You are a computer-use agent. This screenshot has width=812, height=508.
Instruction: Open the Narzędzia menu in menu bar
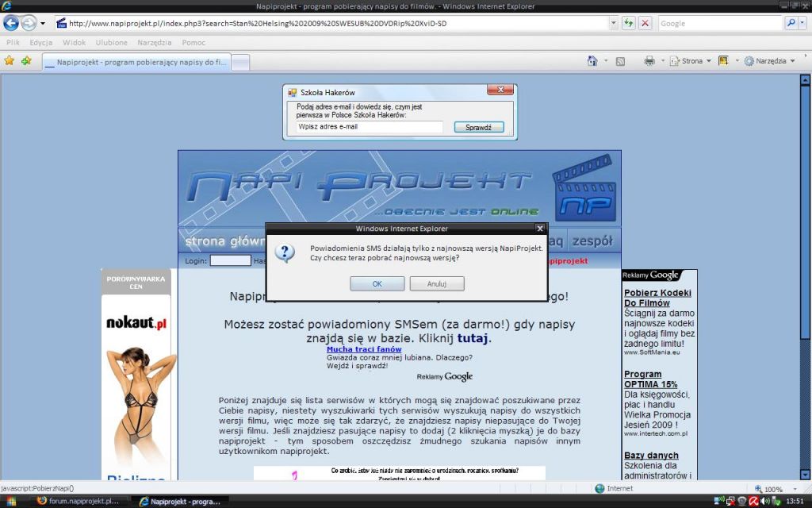(x=155, y=43)
